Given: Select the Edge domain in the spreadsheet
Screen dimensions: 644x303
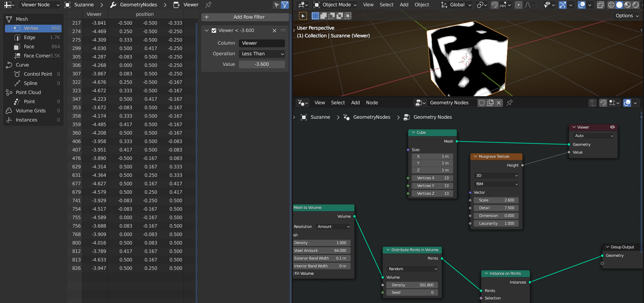Looking at the screenshot, I should 30,37.
